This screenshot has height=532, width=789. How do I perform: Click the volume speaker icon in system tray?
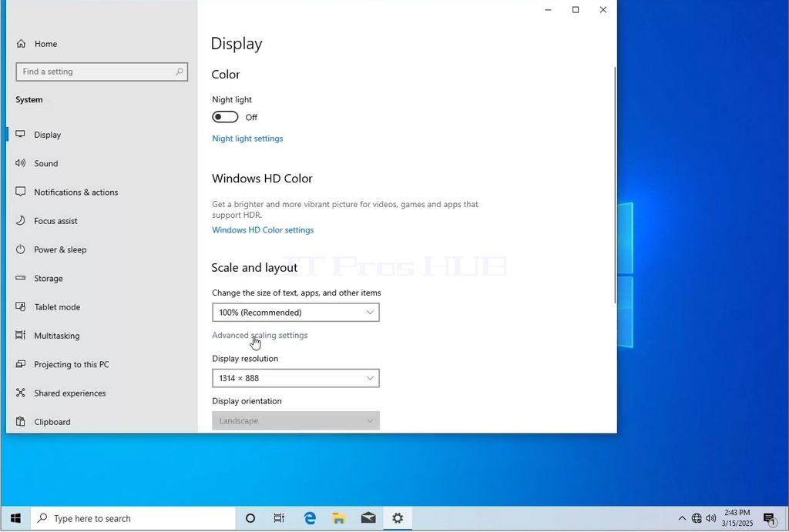(x=711, y=518)
